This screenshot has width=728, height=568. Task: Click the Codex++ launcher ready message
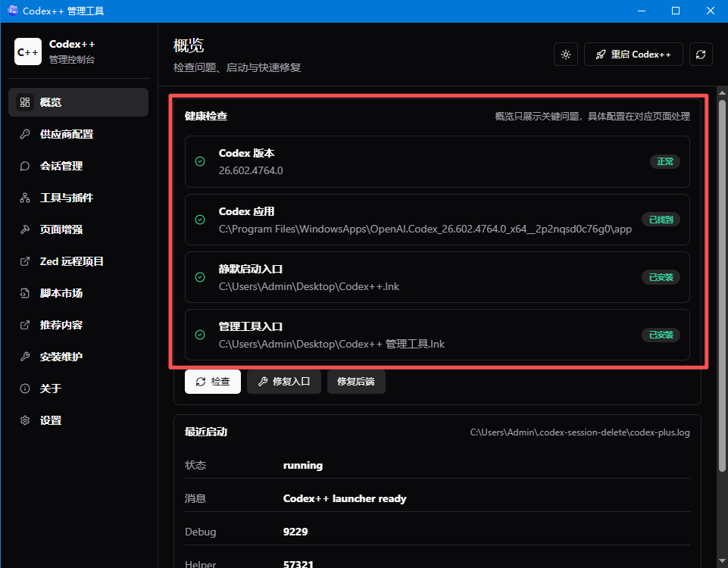(345, 498)
